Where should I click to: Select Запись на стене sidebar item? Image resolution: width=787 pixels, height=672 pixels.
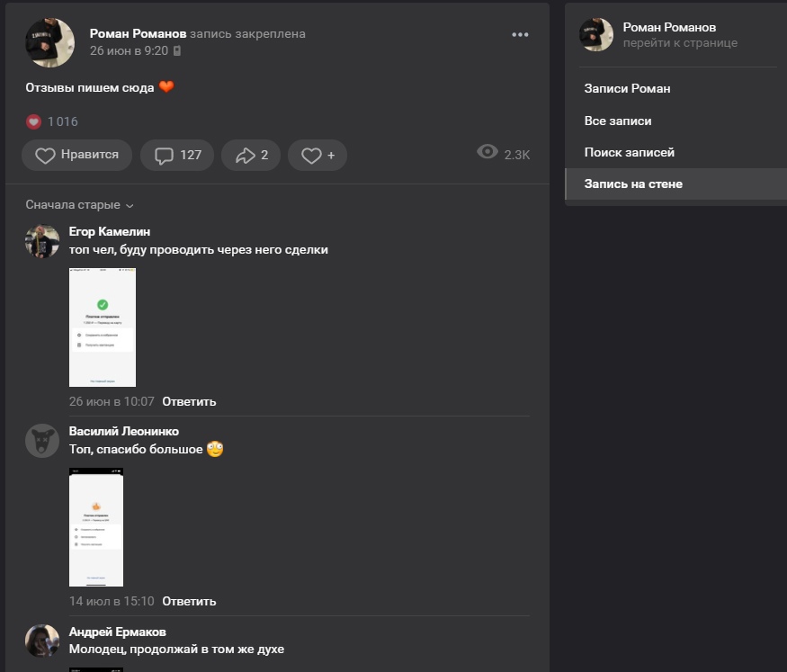[x=633, y=184]
